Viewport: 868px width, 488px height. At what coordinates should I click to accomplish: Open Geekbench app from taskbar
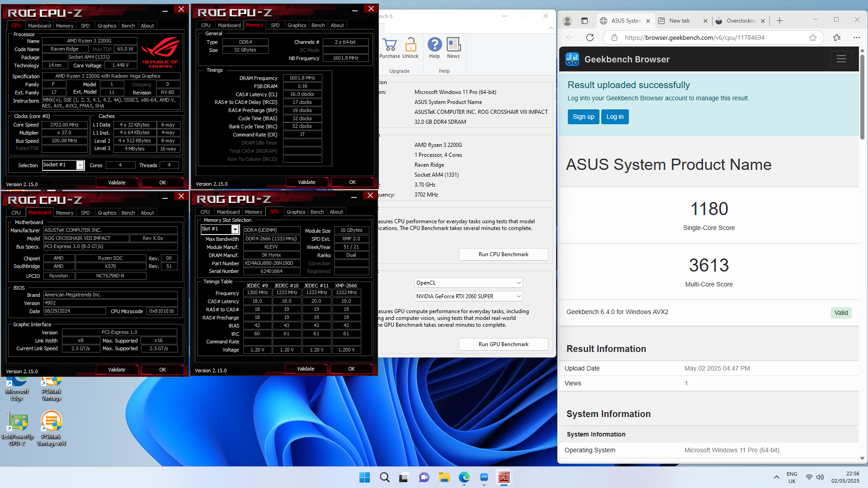[484, 477]
